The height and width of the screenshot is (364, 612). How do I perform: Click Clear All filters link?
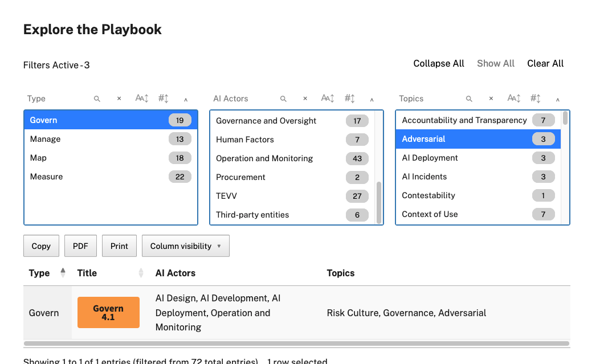[545, 64]
